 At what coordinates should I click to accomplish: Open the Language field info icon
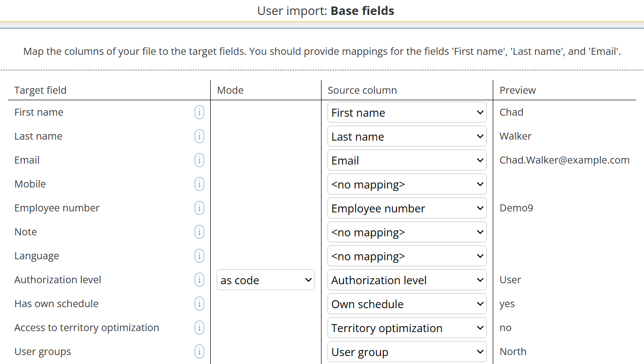[199, 255]
